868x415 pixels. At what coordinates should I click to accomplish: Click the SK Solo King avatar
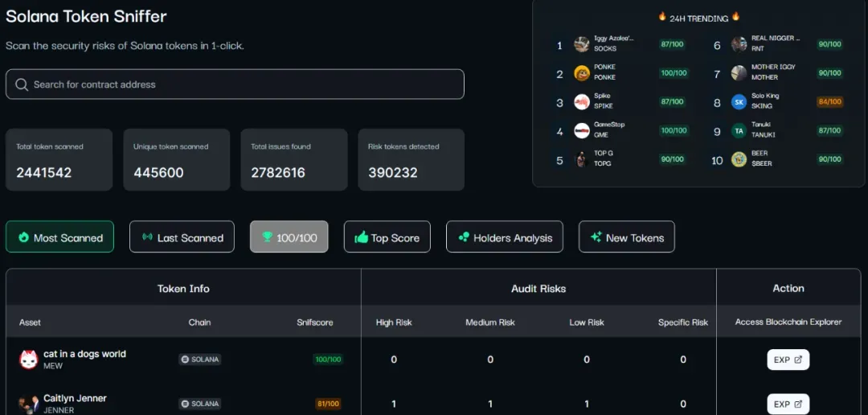coord(739,102)
